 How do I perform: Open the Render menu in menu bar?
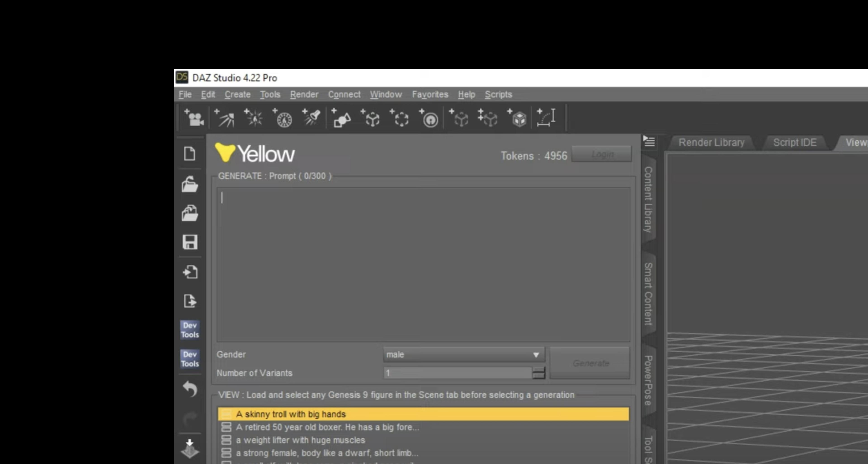coord(304,94)
